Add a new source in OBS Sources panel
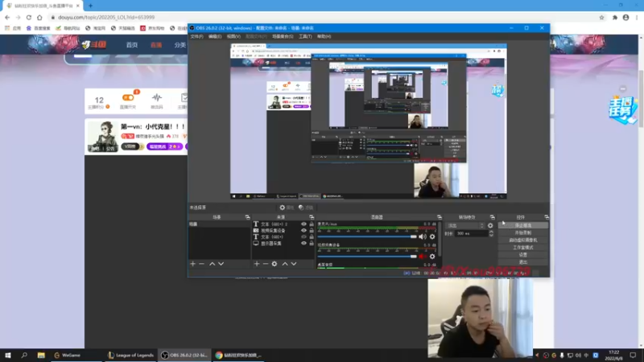This screenshot has height=362, width=644. 257,264
